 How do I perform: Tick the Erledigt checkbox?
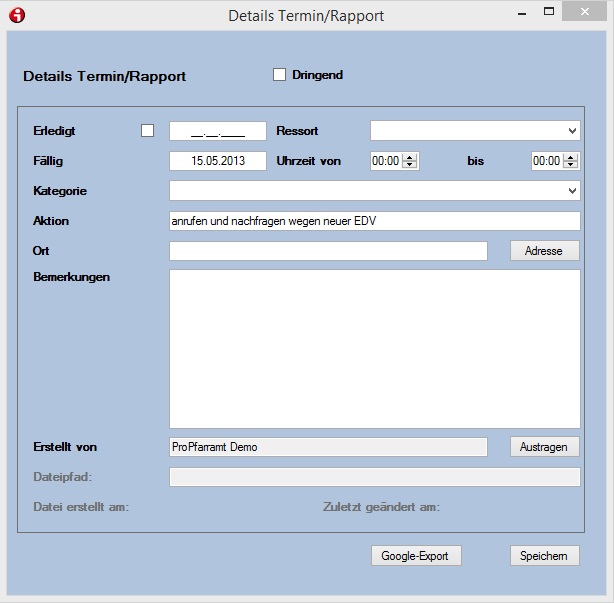(148, 131)
